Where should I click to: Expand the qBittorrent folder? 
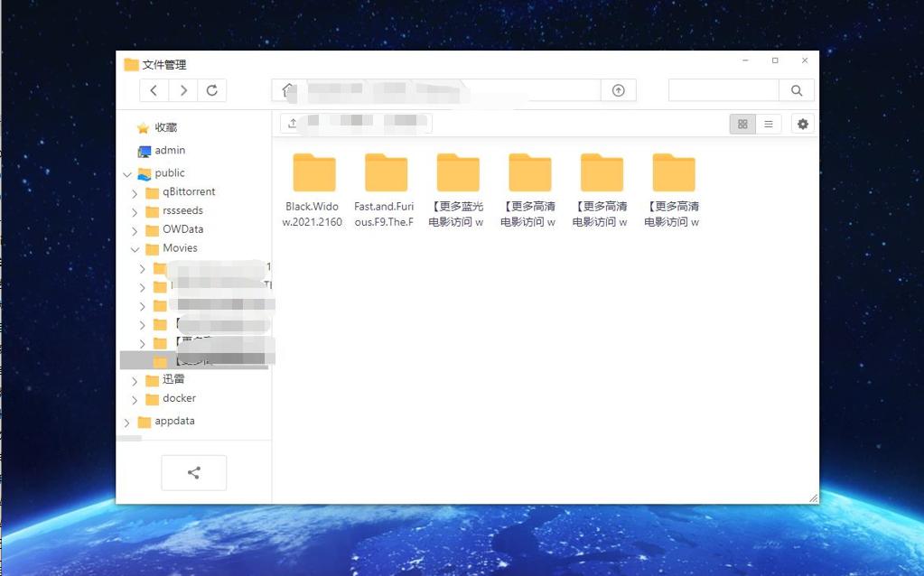[x=135, y=191]
